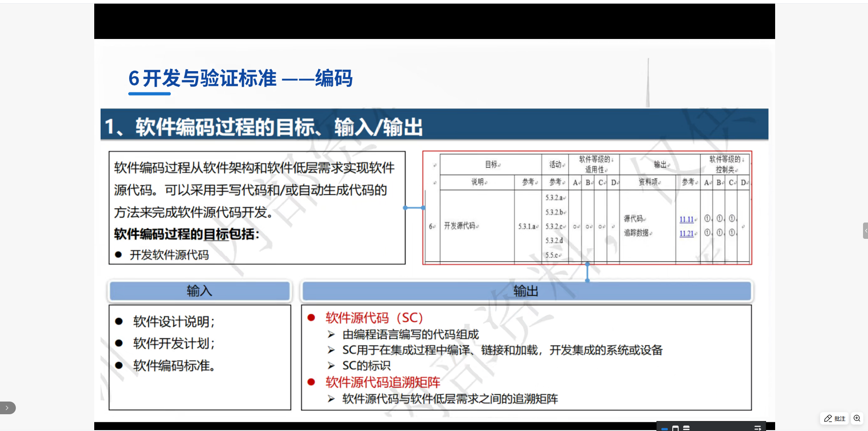
Task: Click the 开发源代码 cell in the table
Action: click(460, 226)
